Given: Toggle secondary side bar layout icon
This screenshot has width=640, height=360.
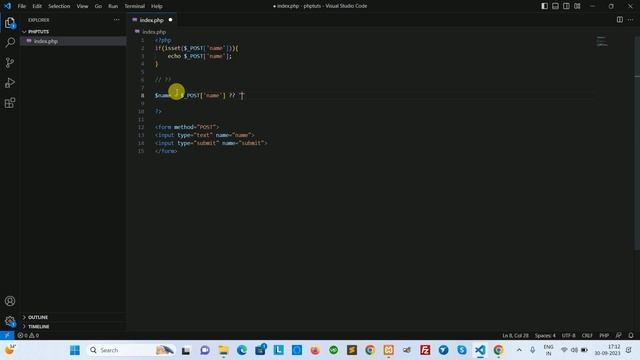Looking at the screenshot, I should click(x=567, y=6).
